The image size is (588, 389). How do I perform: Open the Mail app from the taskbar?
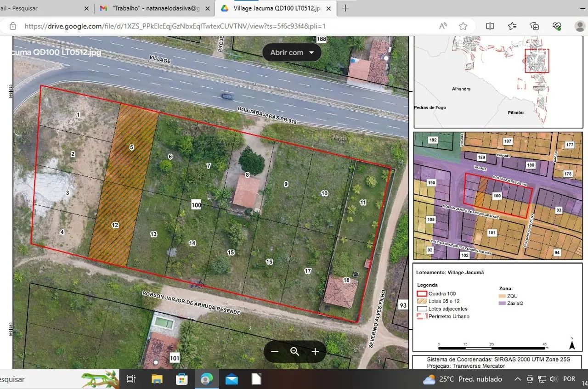232,379
